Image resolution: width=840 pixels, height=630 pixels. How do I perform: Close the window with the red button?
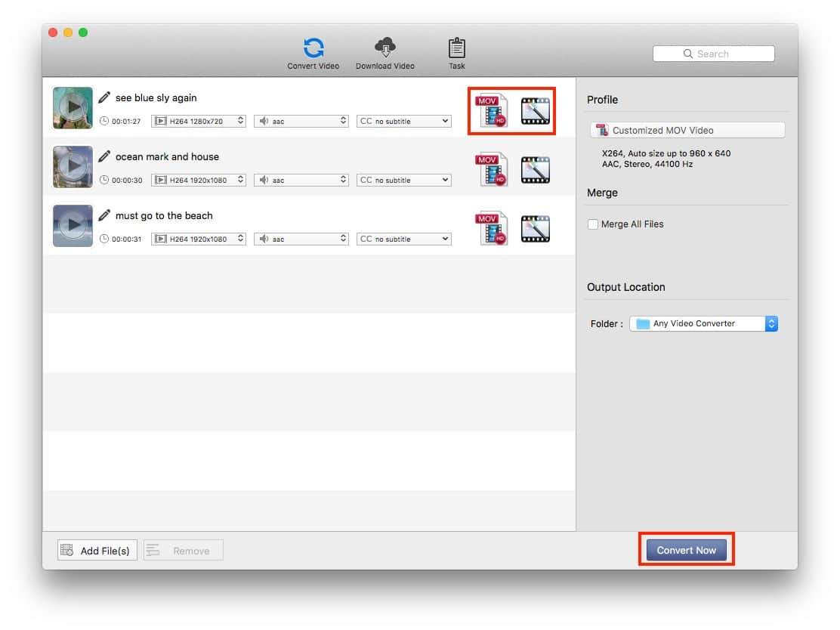(53, 32)
